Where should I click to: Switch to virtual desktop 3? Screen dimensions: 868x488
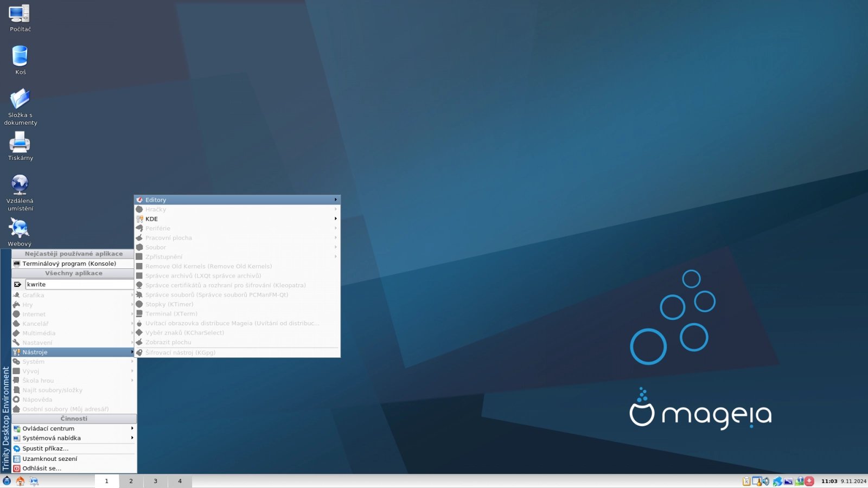coord(156,481)
